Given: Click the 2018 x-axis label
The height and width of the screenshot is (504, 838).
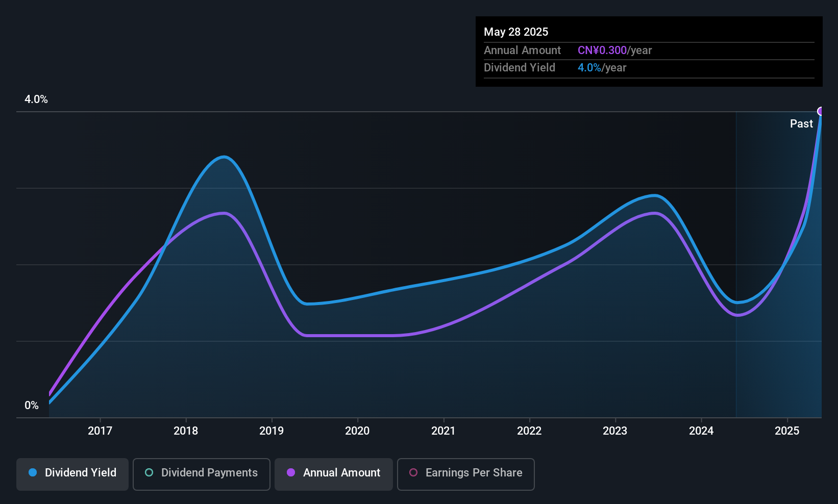Looking at the screenshot, I should (x=186, y=431).
